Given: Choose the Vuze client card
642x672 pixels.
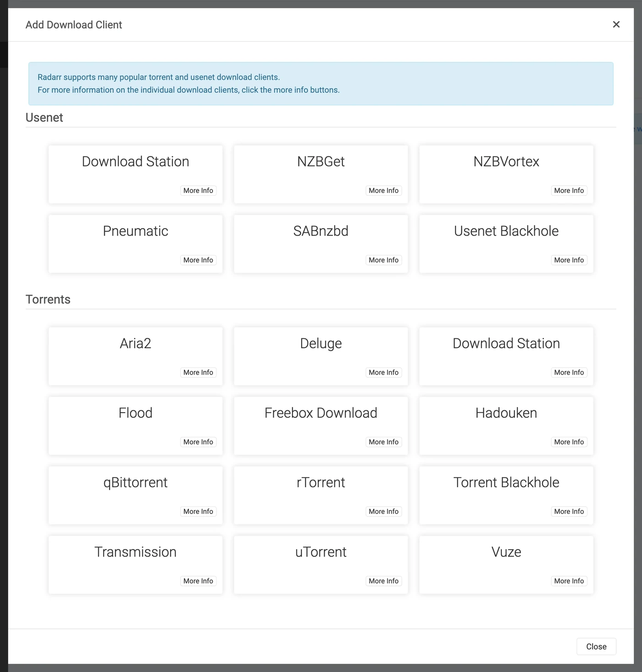Looking at the screenshot, I should [x=506, y=565].
